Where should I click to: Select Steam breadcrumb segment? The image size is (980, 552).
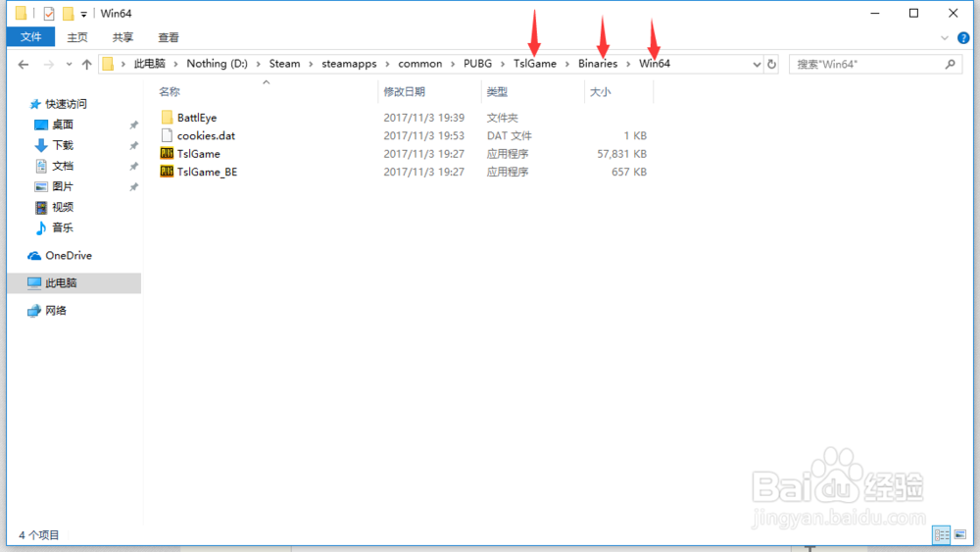(284, 64)
